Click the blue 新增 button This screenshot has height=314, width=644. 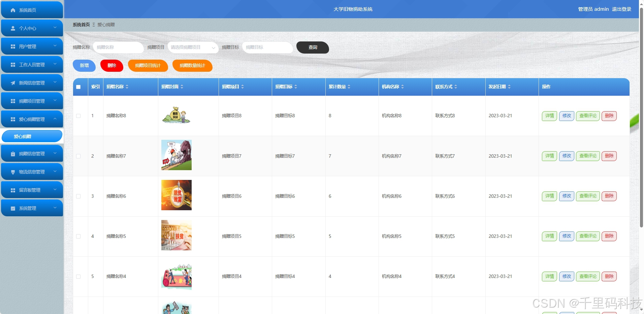pos(84,65)
